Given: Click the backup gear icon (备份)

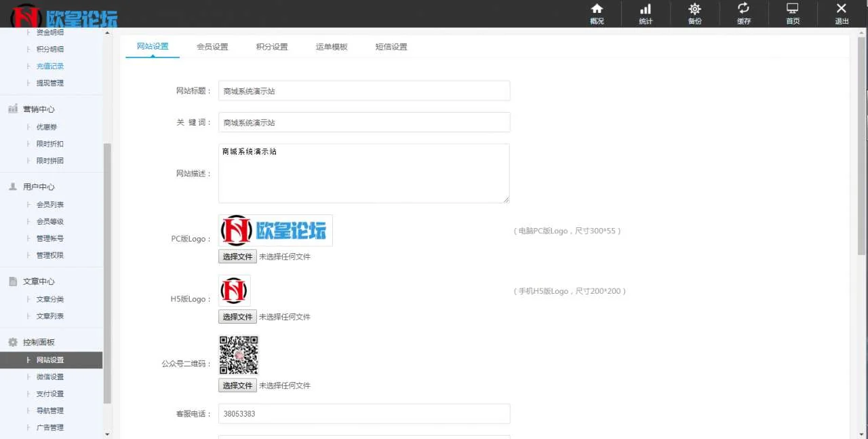Looking at the screenshot, I should [694, 9].
